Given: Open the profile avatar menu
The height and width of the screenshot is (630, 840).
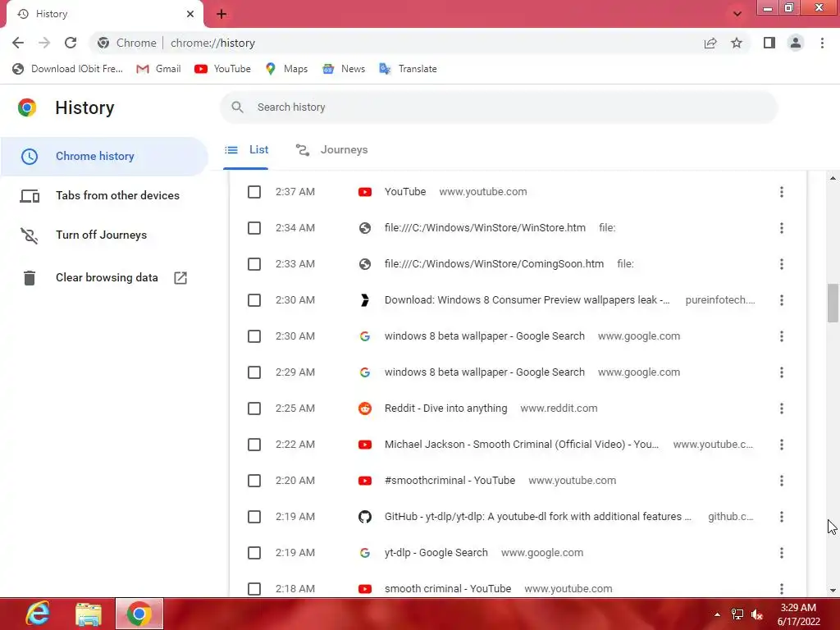Looking at the screenshot, I should pyautogui.click(x=796, y=43).
